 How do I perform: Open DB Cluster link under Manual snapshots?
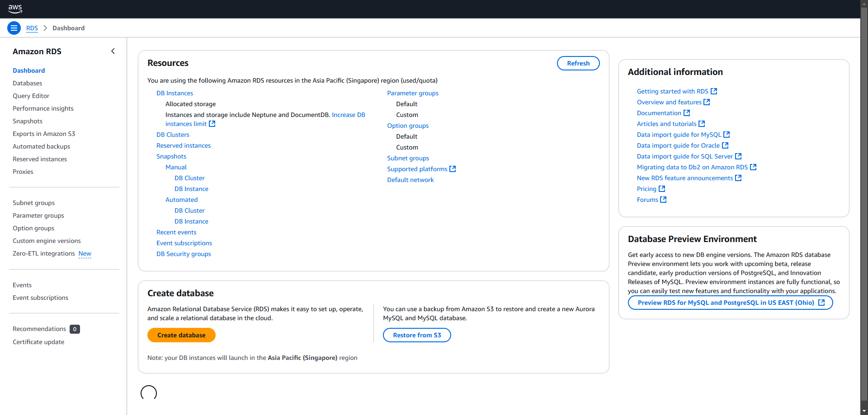(x=190, y=178)
